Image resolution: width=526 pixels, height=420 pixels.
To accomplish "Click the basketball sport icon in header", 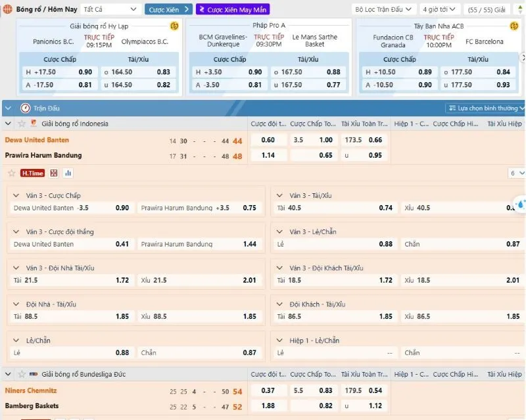I will pyautogui.click(x=7, y=9).
